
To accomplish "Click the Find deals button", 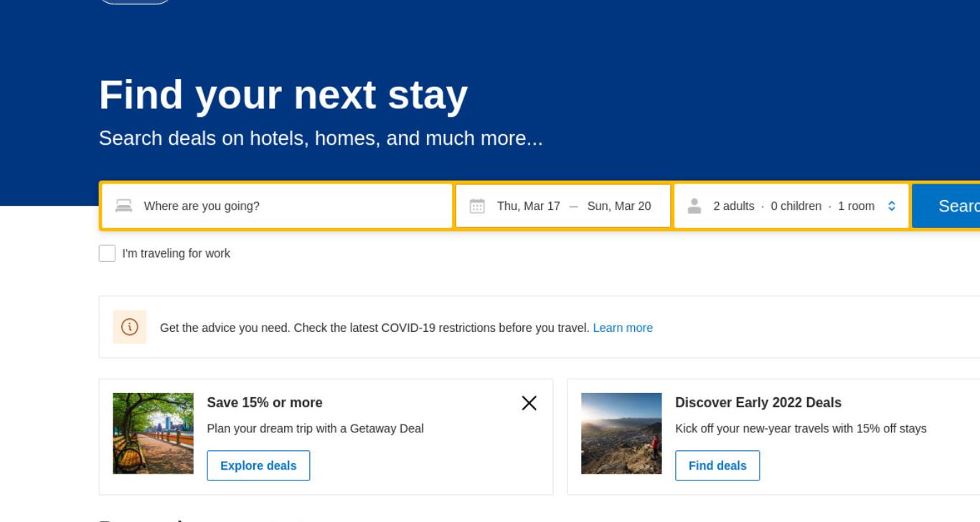I will (x=717, y=465).
